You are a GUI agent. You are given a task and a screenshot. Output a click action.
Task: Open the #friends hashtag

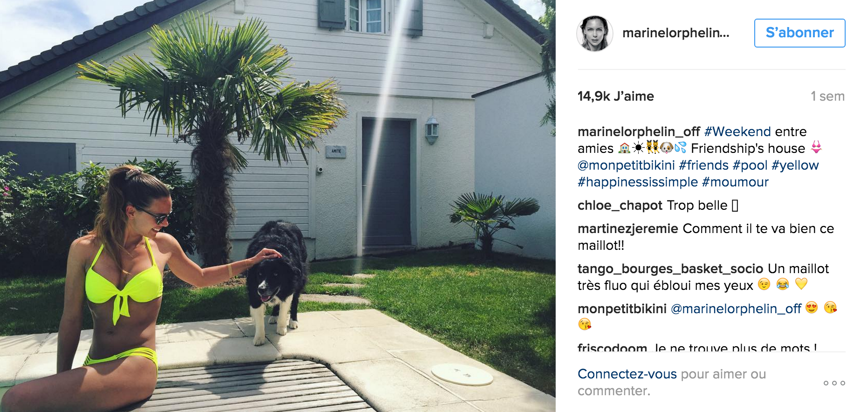coord(703,165)
